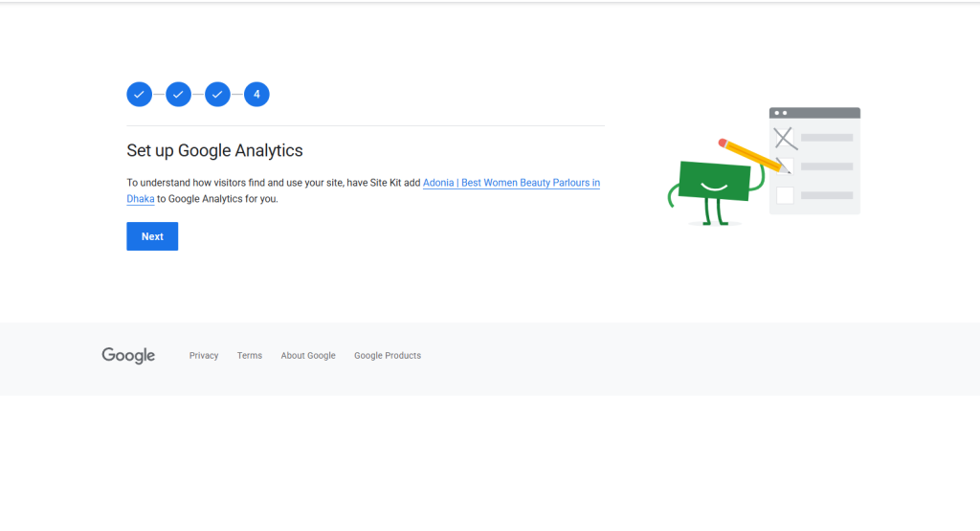Go to the About Google footer link

(x=308, y=356)
